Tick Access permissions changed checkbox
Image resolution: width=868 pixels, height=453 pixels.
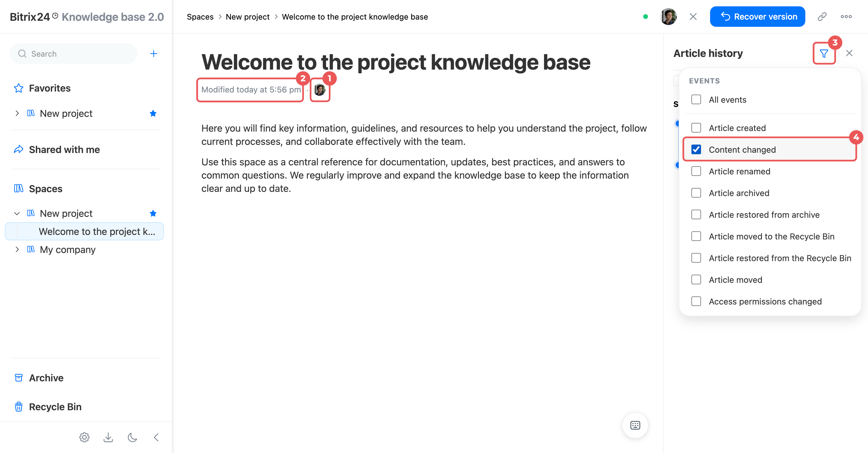point(696,301)
